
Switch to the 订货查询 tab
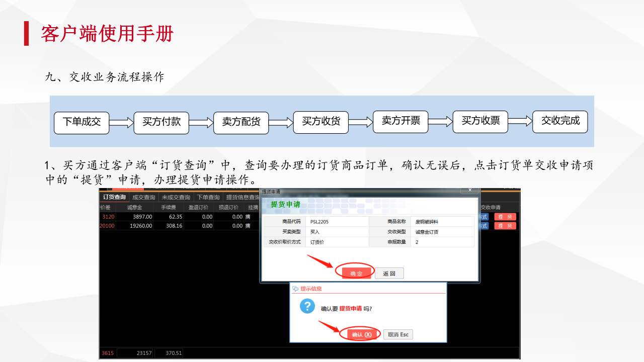coord(114,197)
